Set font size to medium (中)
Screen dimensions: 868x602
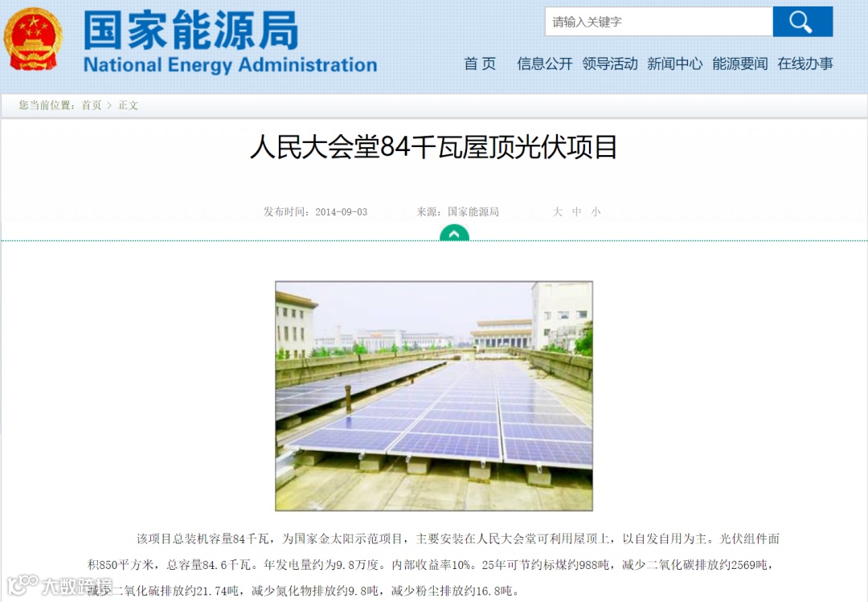[576, 211]
